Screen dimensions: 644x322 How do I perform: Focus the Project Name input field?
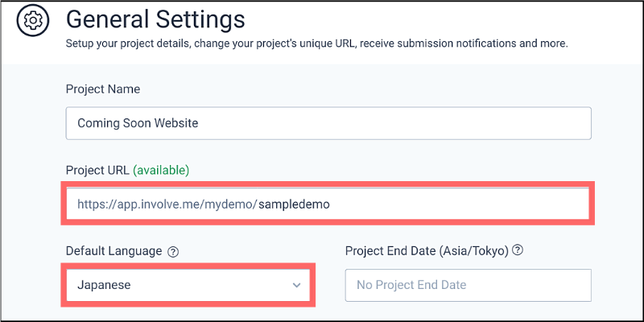tap(328, 123)
